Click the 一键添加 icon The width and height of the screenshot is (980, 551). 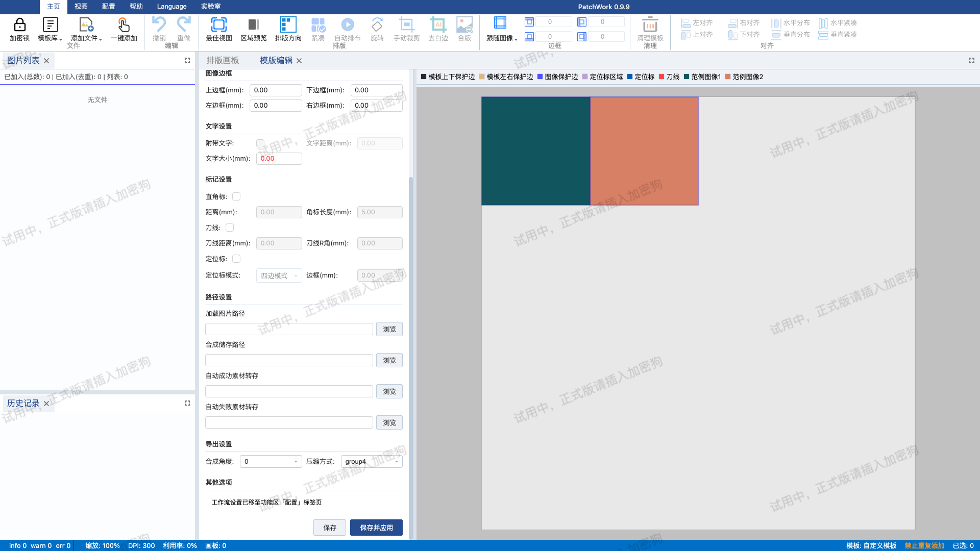124,24
